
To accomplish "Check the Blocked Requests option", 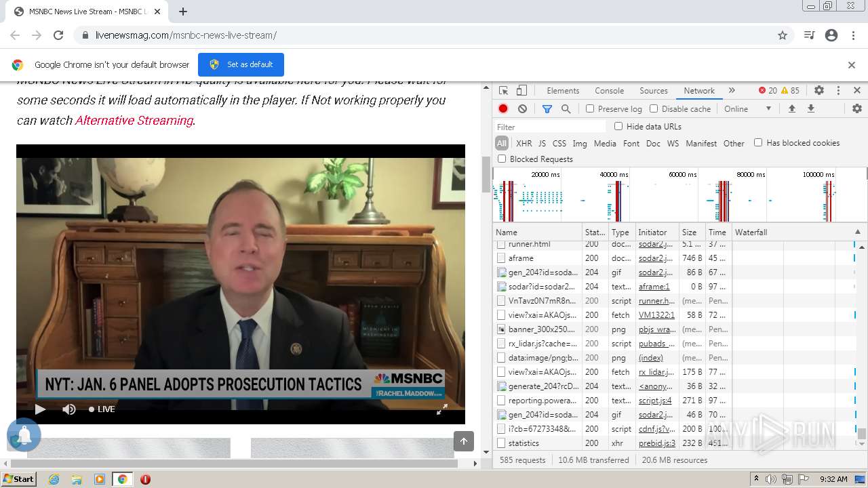I will [502, 159].
